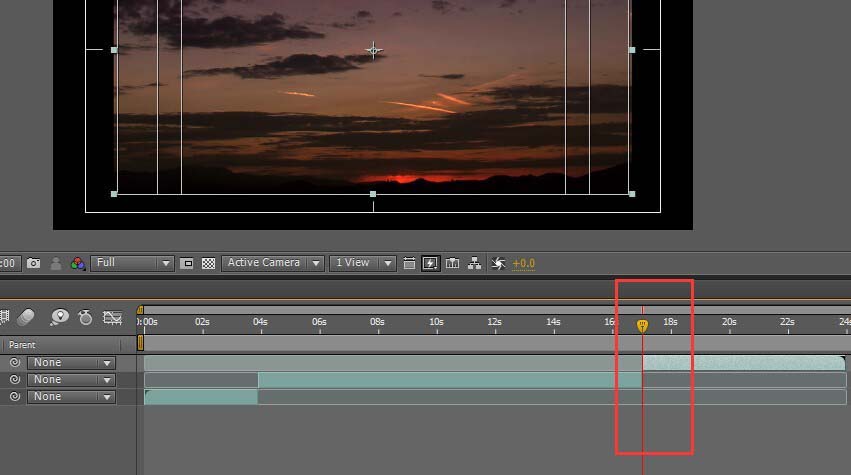Toggle the Region of Interest button
Screen dimensions: 851x475
[186, 263]
